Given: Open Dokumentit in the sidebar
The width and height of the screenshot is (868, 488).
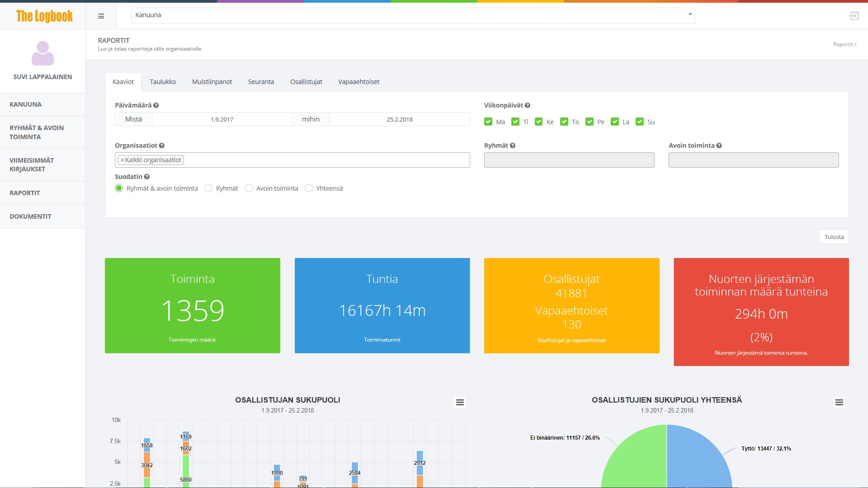Looking at the screenshot, I should coord(43,216).
